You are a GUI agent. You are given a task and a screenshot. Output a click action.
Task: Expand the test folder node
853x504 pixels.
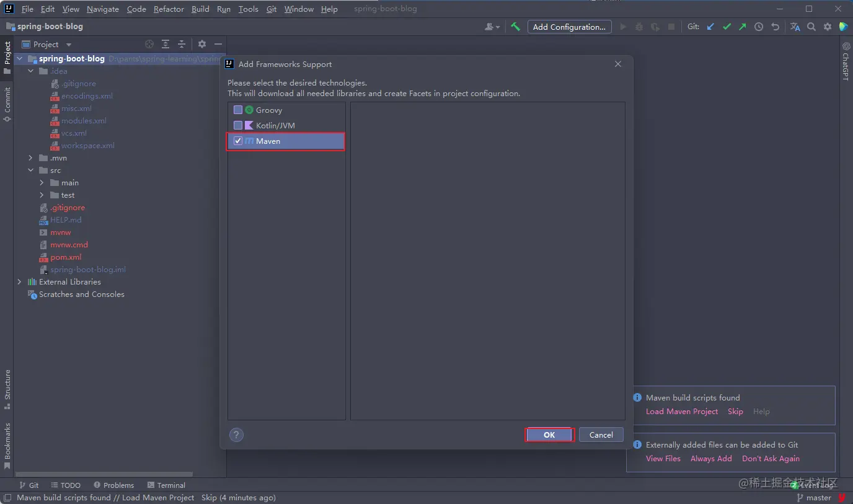point(42,195)
